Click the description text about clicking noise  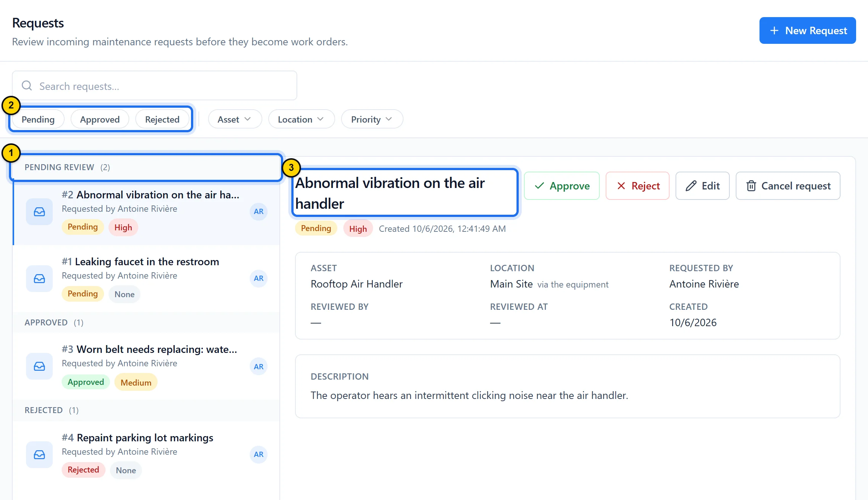click(469, 396)
